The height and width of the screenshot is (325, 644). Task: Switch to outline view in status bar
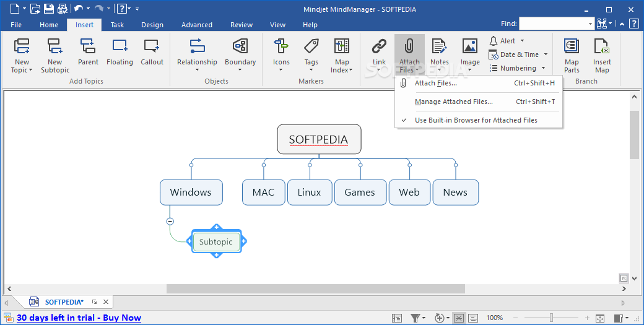(x=473, y=318)
